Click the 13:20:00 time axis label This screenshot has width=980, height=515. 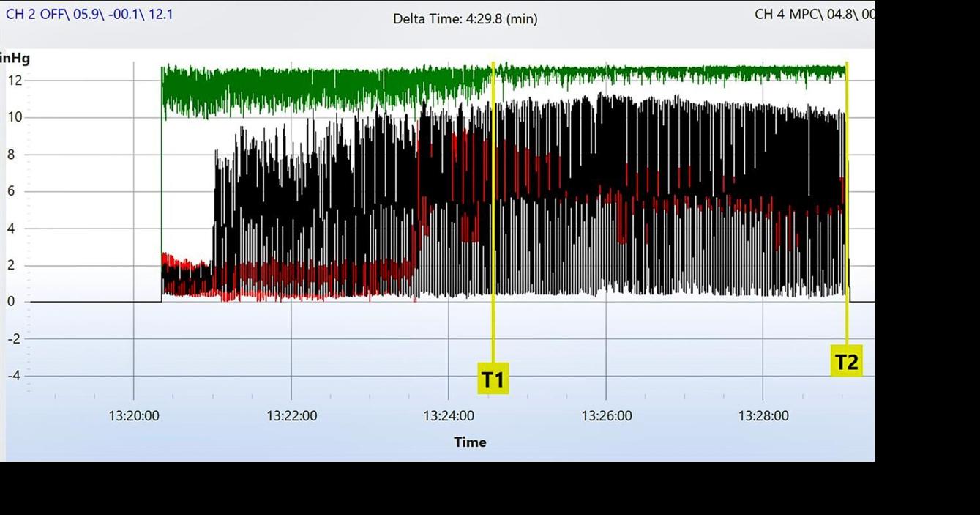click(133, 416)
